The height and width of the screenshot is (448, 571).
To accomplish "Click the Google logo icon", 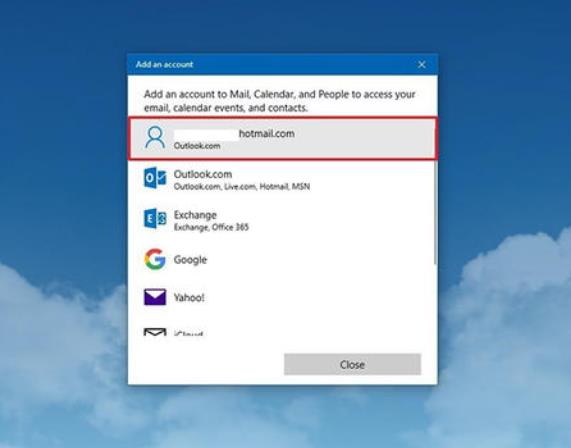I will point(155,259).
